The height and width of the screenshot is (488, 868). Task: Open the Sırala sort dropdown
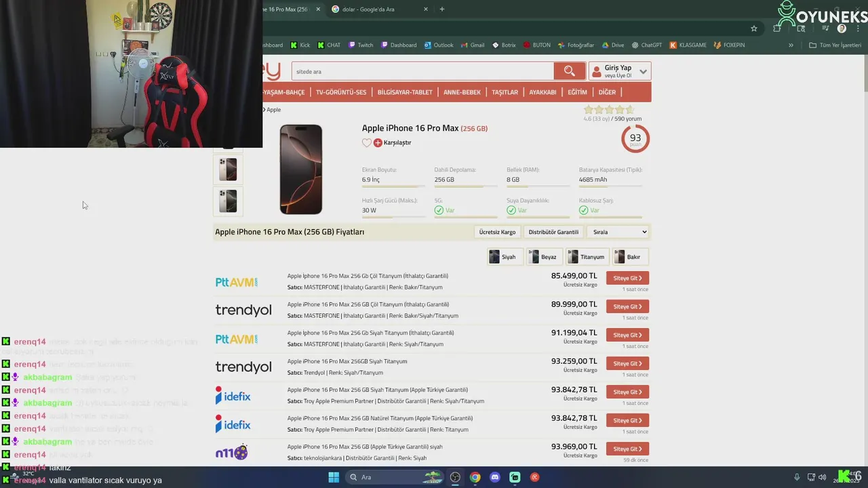point(619,232)
